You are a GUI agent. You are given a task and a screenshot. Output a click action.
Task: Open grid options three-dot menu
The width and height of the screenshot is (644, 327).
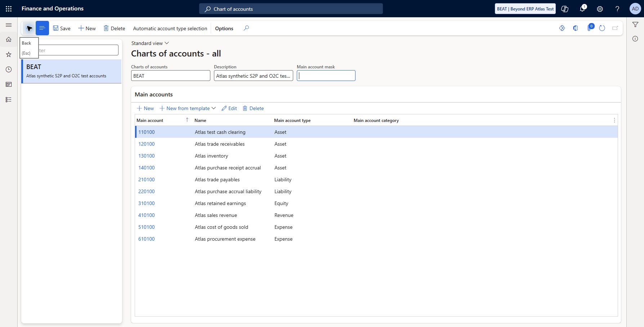(x=614, y=120)
